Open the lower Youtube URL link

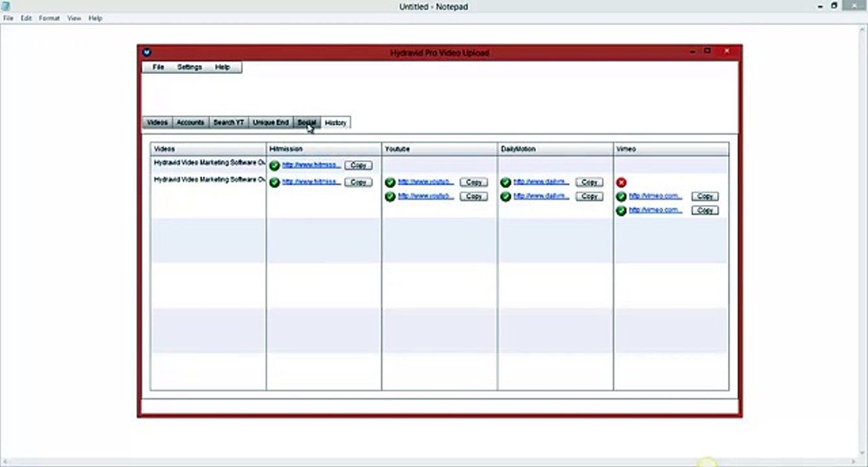[426, 195]
